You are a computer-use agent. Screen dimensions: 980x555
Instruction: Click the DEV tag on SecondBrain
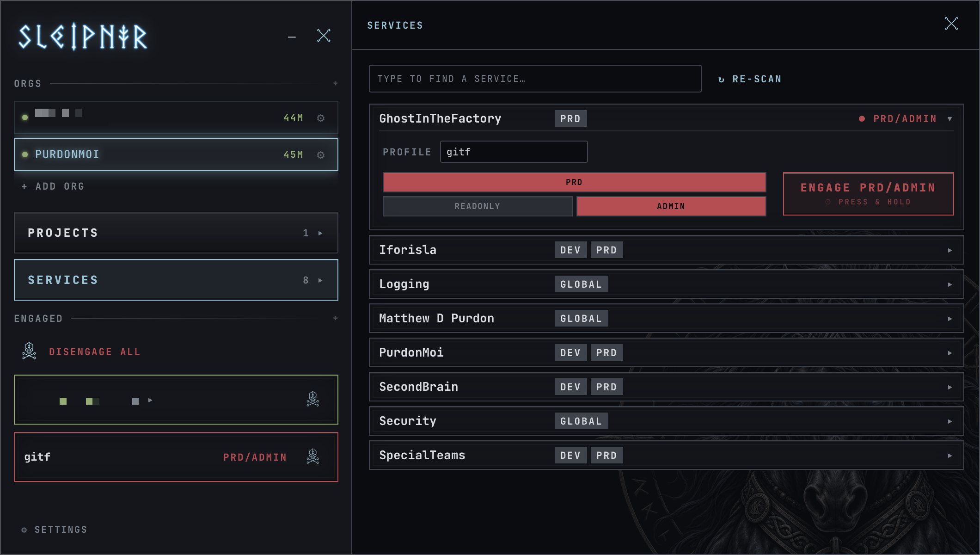click(x=570, y=387)
